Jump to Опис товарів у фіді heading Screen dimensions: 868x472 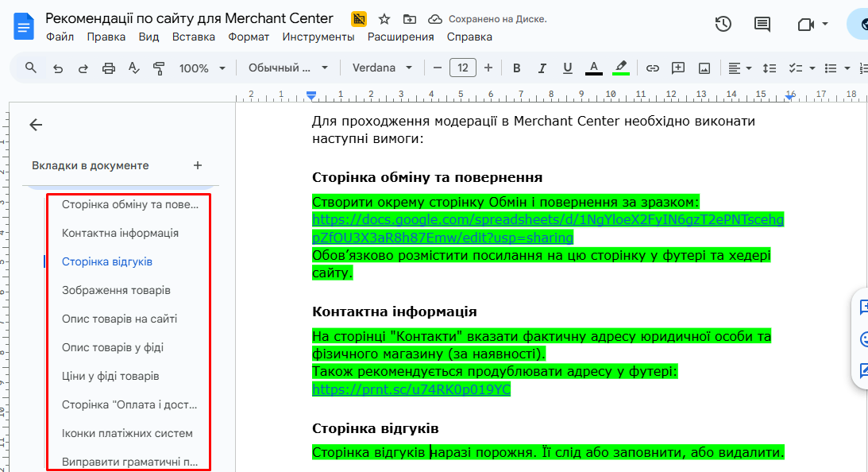click(x=113, y=348)
